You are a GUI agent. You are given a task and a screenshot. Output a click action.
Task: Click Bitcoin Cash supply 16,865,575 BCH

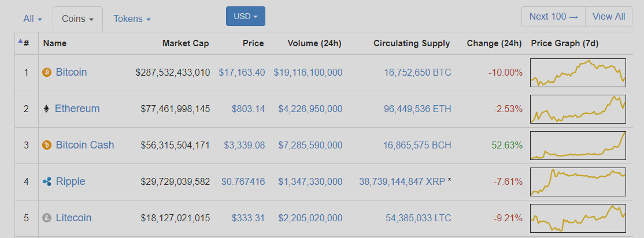tap(418, 145)
